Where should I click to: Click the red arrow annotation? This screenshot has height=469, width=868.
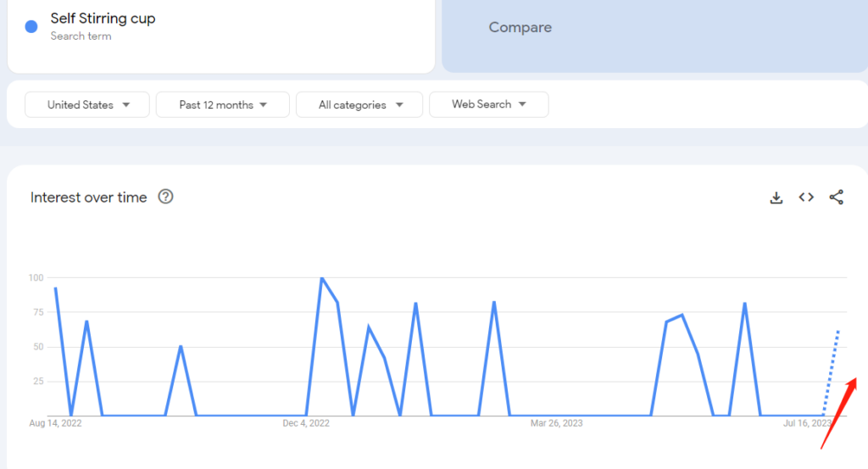(838, 413)
